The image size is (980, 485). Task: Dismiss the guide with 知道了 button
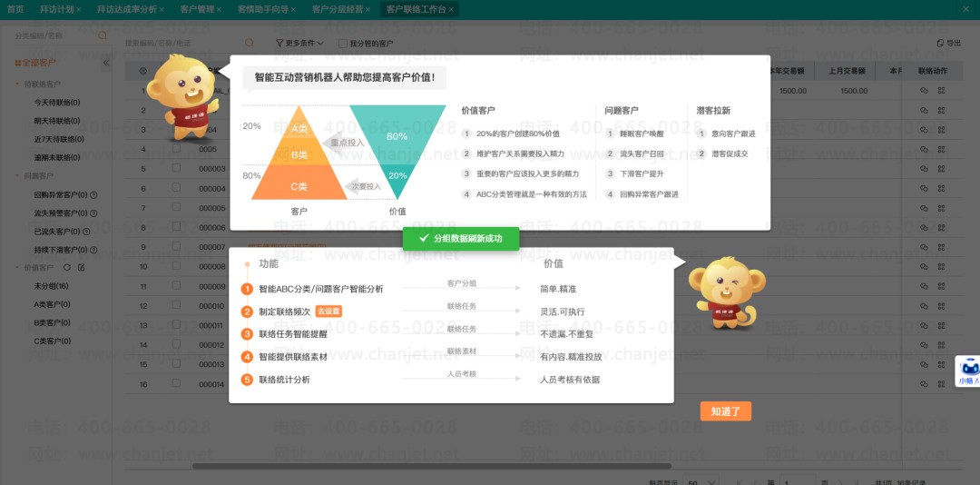[726, 411]
